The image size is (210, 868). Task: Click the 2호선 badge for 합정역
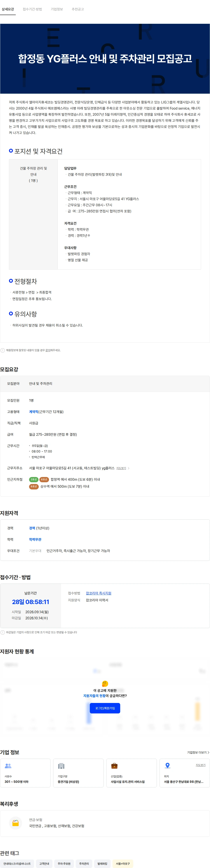pyautogui.click(x=33, y=479)
